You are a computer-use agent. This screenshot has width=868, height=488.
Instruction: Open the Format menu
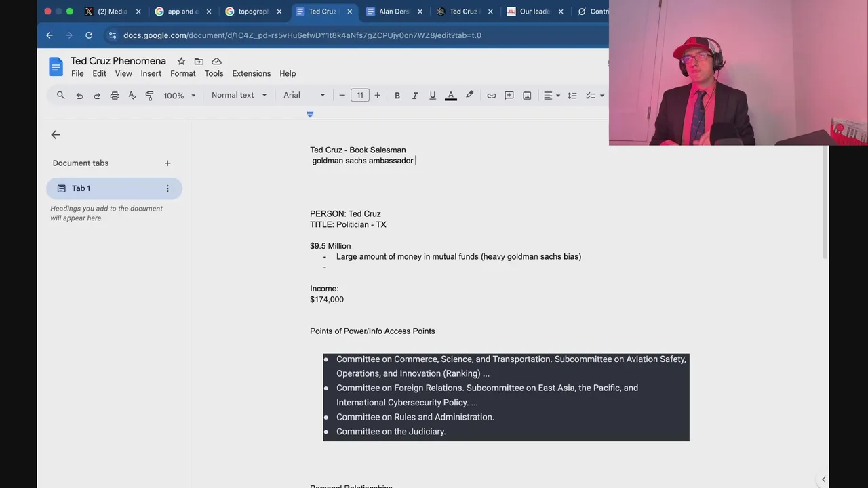(183, 73)
